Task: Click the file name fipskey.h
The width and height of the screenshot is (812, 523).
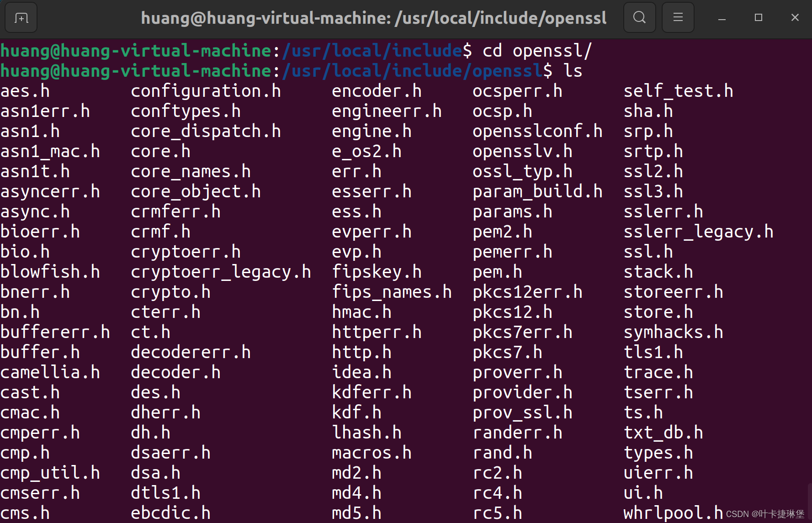Action: pos(377,272)
